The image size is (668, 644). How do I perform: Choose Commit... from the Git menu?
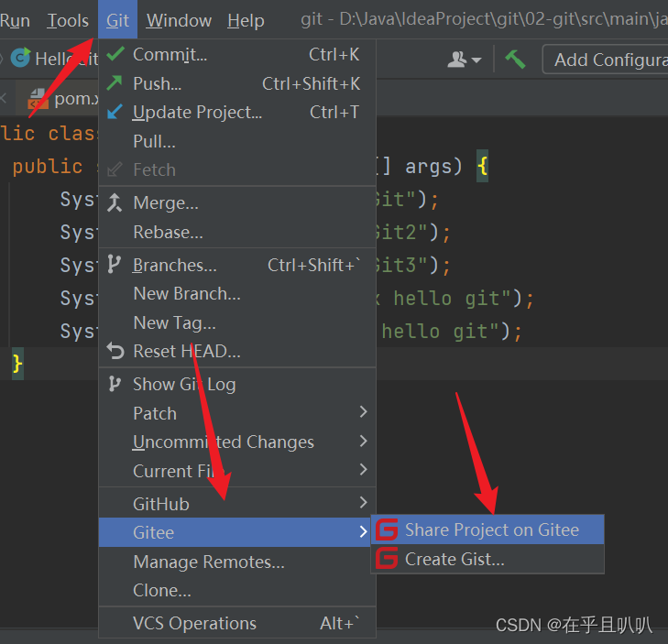click(x=237, y=55)
